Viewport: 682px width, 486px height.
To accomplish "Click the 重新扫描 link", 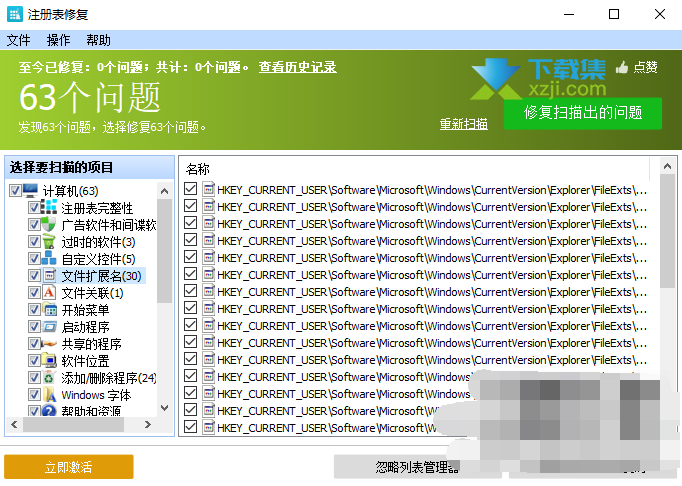I will [464, 124].
